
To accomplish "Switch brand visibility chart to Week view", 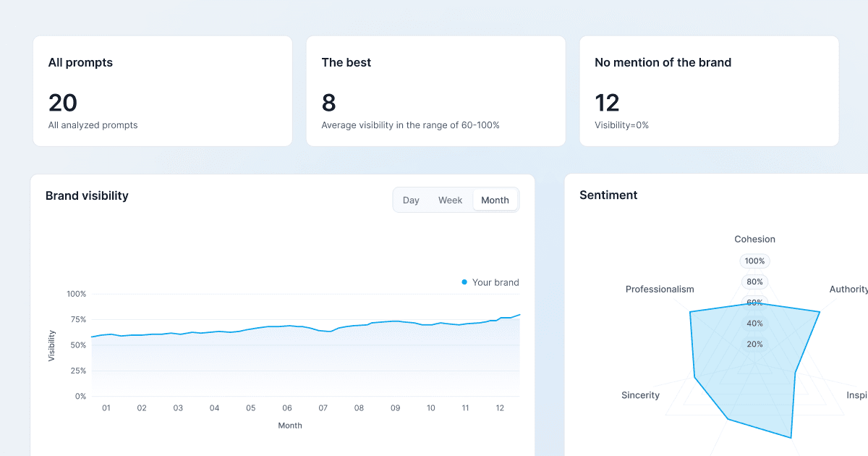I will (x=450, y=200).
